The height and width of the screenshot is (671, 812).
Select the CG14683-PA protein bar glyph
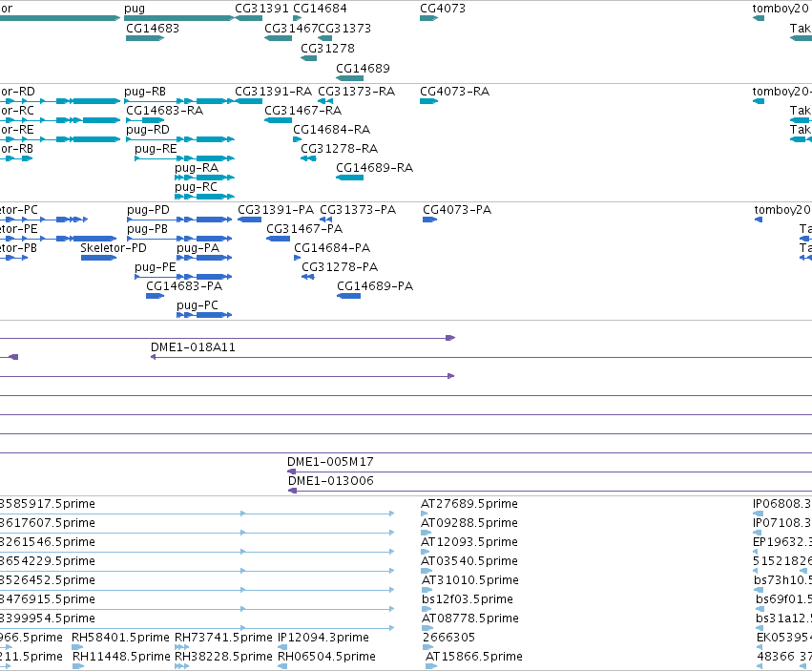pos(155,296)
